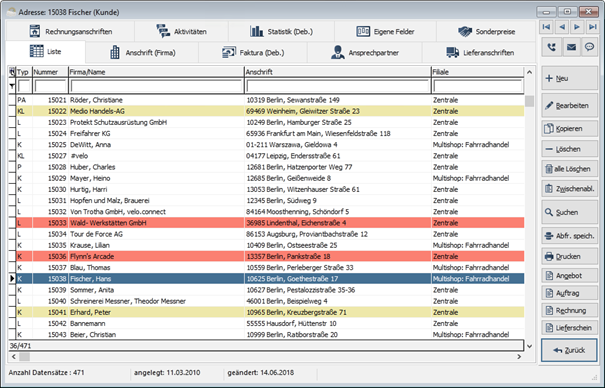
Task: Jump to the first record navigation arrow
Action: (x=546, y=27)
